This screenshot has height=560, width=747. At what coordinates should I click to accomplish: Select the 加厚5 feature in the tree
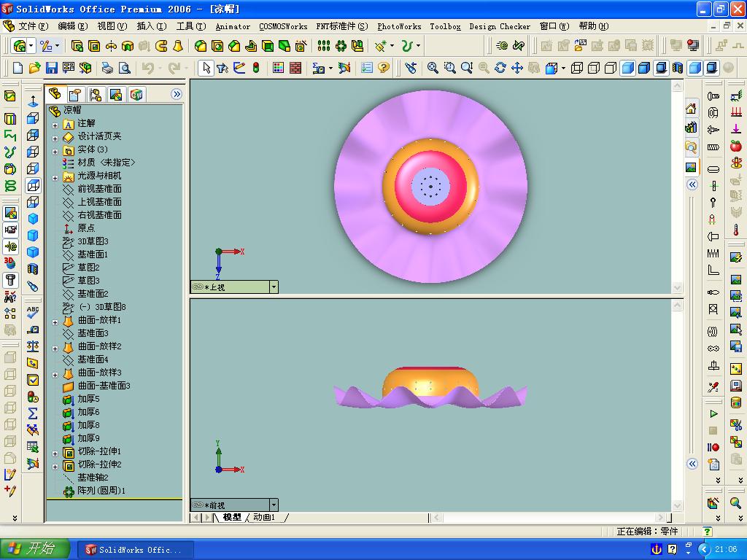(x=82, y=399)
